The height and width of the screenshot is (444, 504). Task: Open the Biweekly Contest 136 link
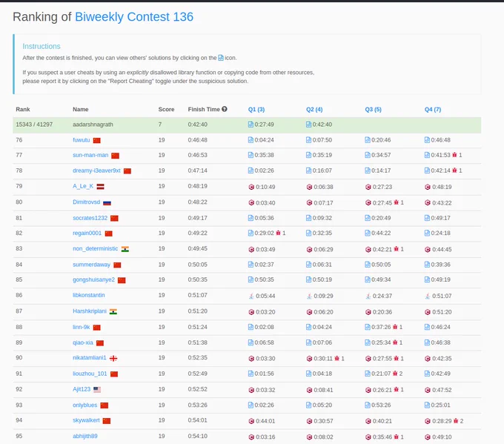coord(134,17)
